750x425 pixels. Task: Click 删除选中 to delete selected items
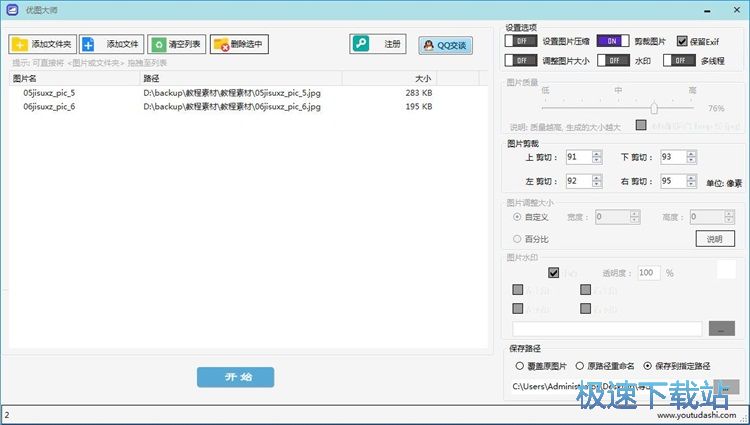[x=239, y=44]
